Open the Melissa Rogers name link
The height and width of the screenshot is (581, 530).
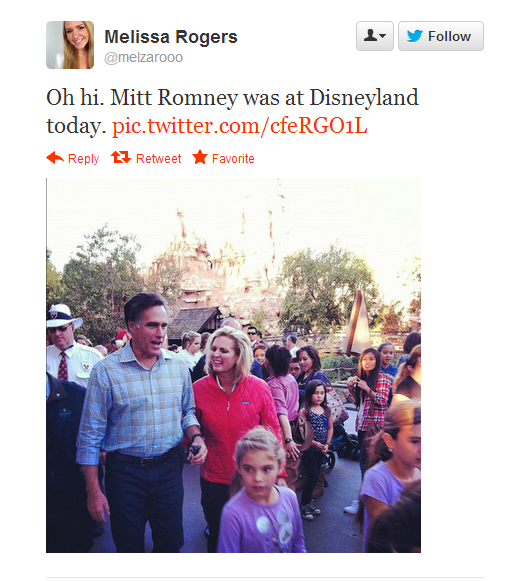click(x=171, y=37)
